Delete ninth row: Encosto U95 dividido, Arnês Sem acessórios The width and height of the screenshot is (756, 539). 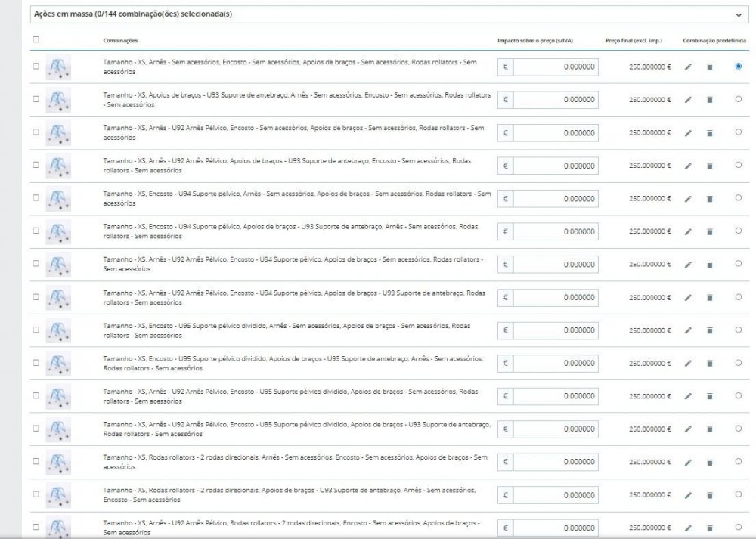pos(710,330)
